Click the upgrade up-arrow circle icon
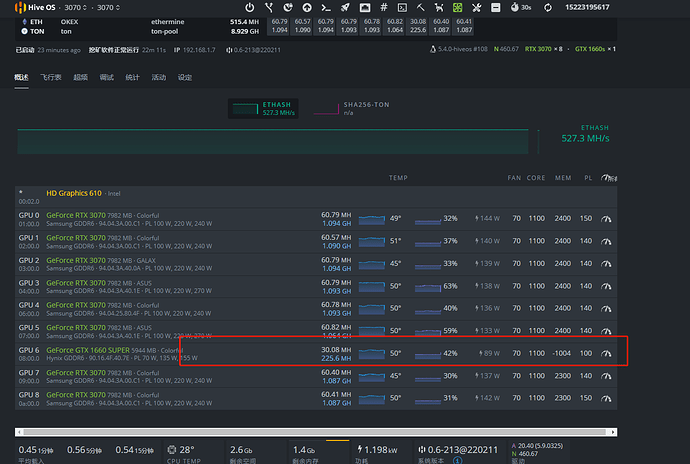 307,7
